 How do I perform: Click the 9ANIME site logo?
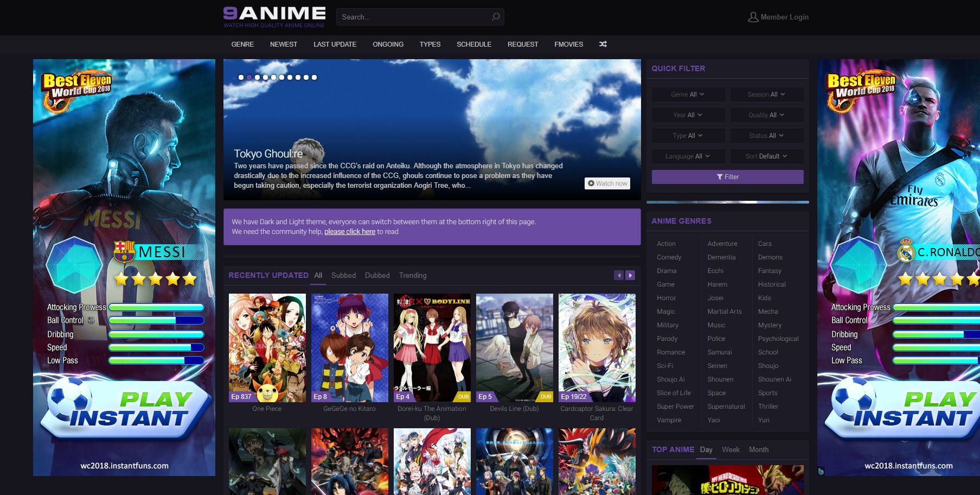pyautogui.click(x=274, y=17)
